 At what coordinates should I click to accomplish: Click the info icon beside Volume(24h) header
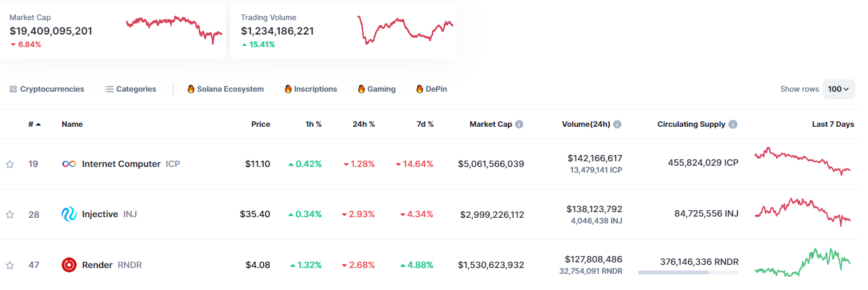click(617, 124)
